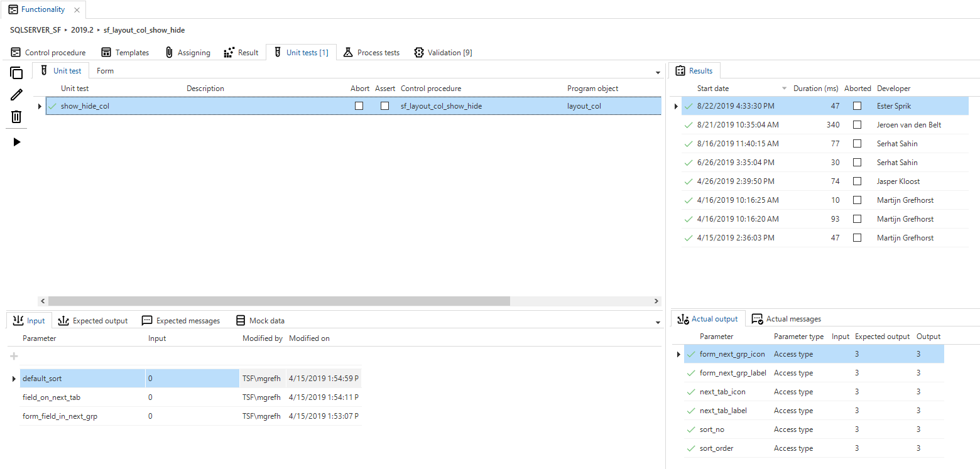Check the Assert checkbox for show_hide_col
The width and height of the screenshot is (980, 469).
(x=384, y=105)
